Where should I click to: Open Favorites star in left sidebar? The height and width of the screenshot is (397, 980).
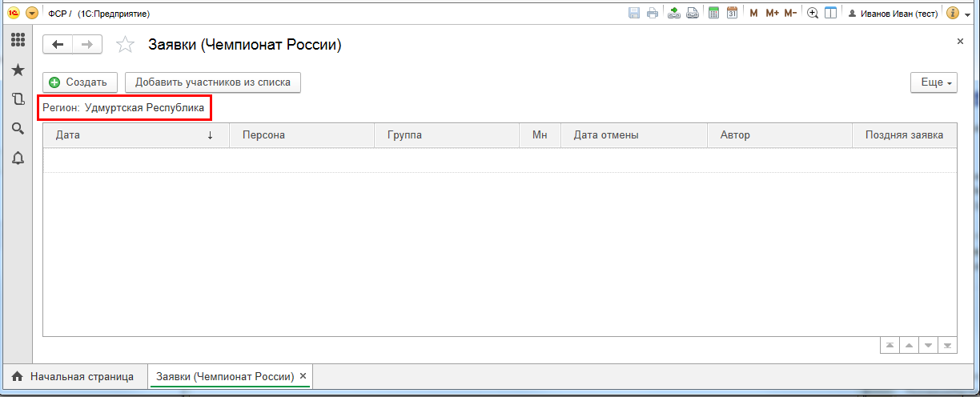point(18,70)
